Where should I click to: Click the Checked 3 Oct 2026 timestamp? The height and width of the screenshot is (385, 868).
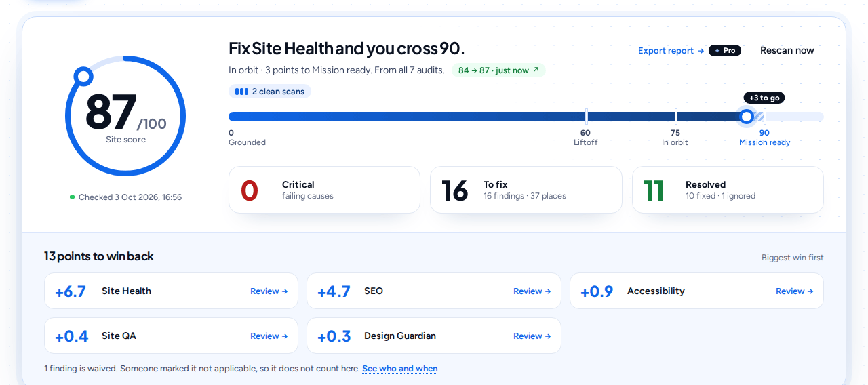tap(125, 197)
